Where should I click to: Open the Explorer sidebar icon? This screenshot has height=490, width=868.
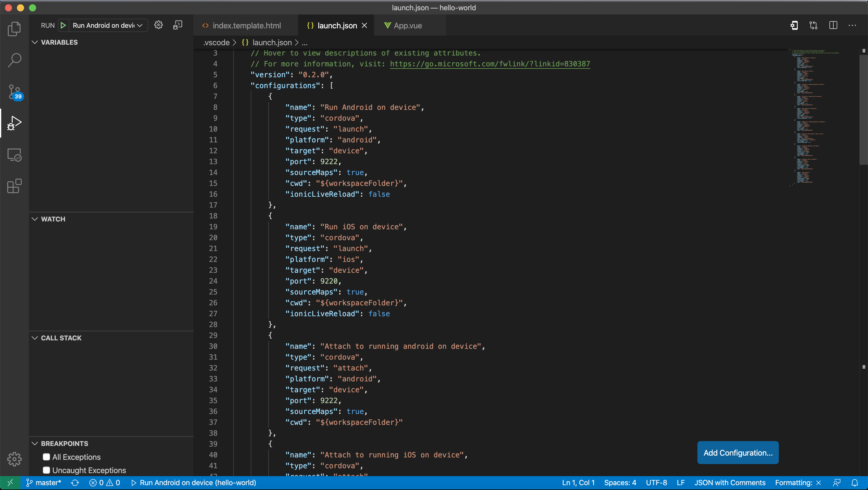[x=14, y=29]
